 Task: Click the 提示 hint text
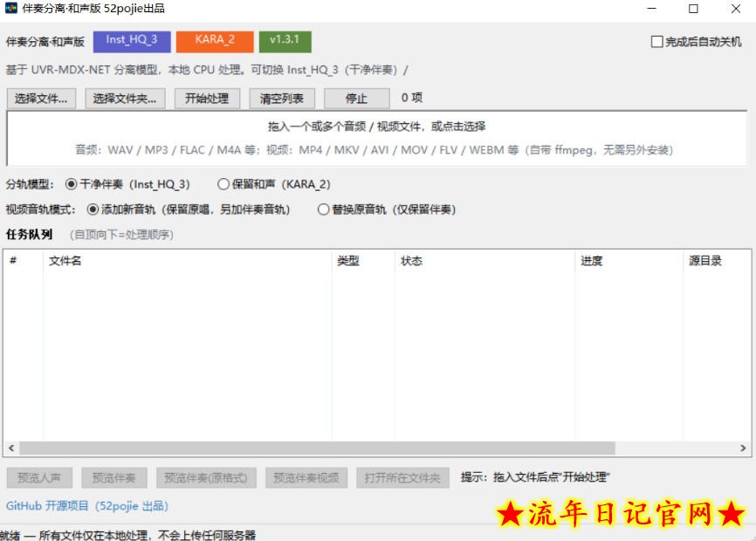tap(535, 477)
